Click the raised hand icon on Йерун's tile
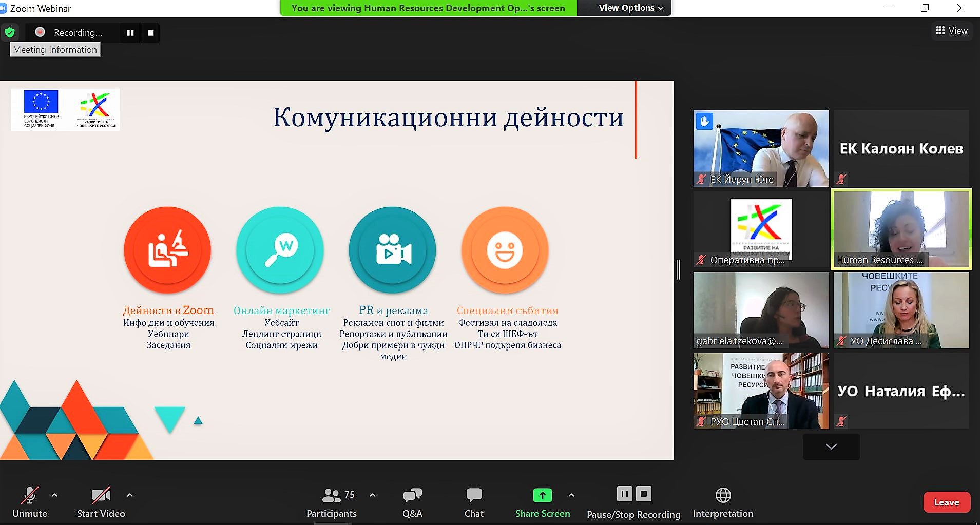The width and height of the screenshot is (980, 525). pos(704,122)
